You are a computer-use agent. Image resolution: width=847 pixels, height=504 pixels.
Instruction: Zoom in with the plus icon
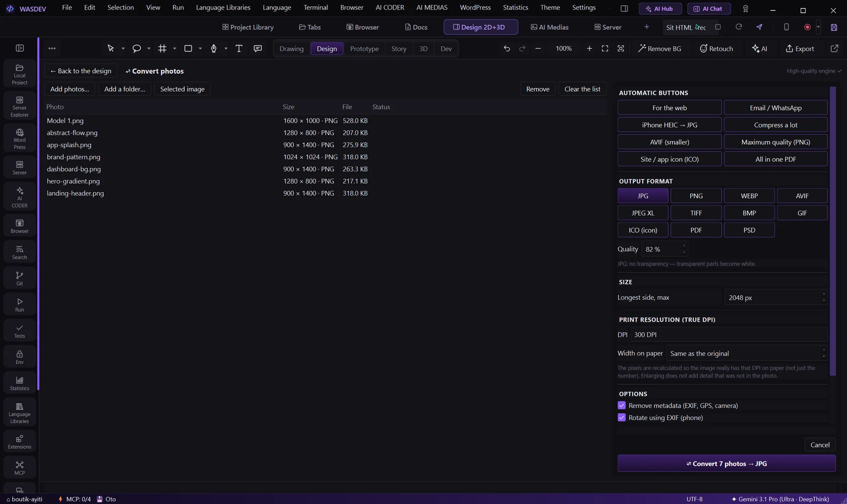click(x=589, y=48)
